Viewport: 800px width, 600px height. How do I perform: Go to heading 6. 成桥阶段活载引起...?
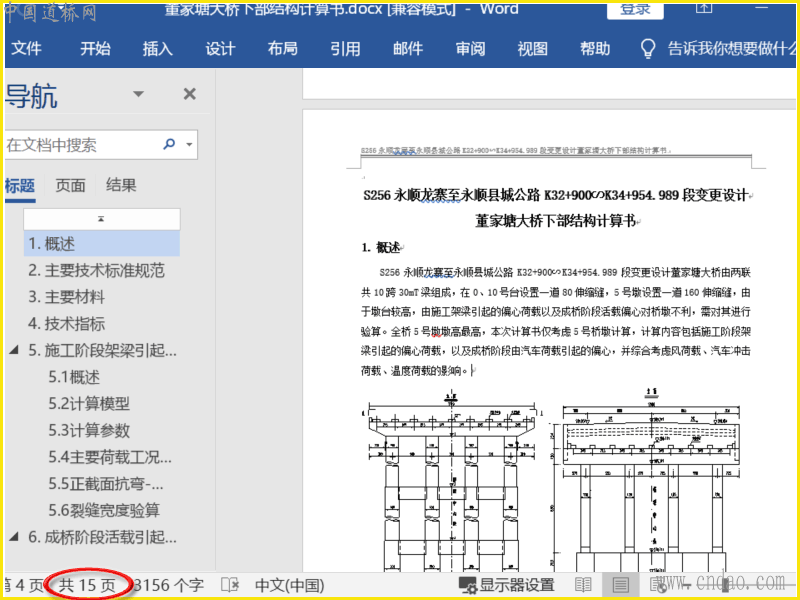coord(103,537)
